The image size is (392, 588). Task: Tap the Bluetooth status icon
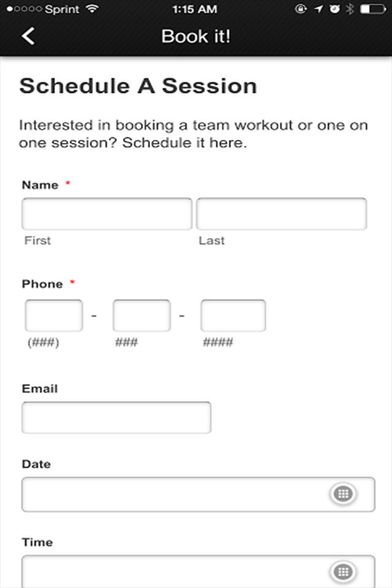point(350,9)
